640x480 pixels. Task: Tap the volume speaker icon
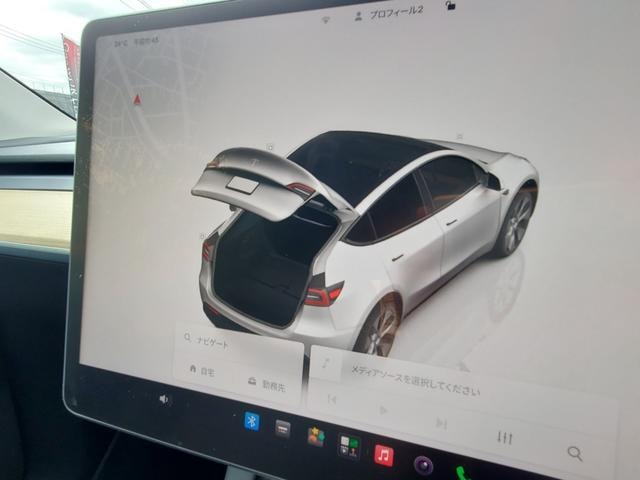click(x=164, y=399)
